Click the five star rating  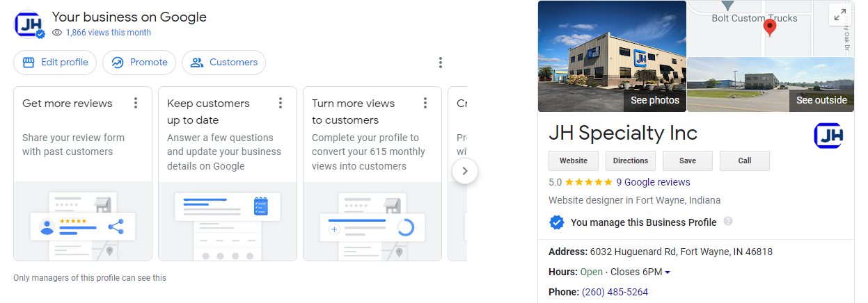tap(589, 182)
